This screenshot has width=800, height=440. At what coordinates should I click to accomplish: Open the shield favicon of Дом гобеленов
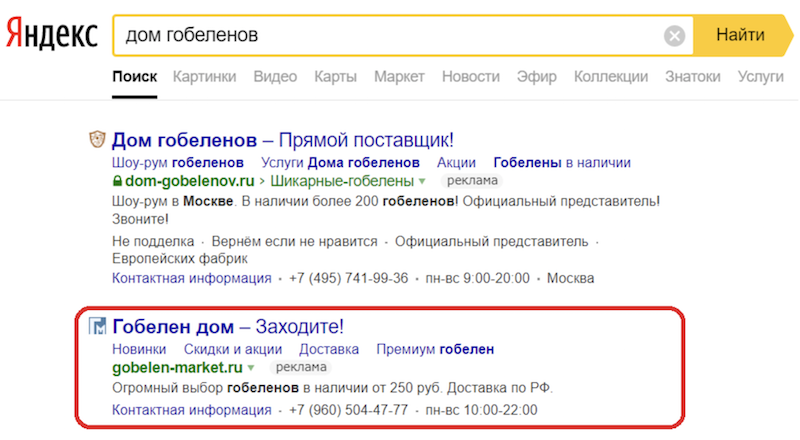click(97, 139)
